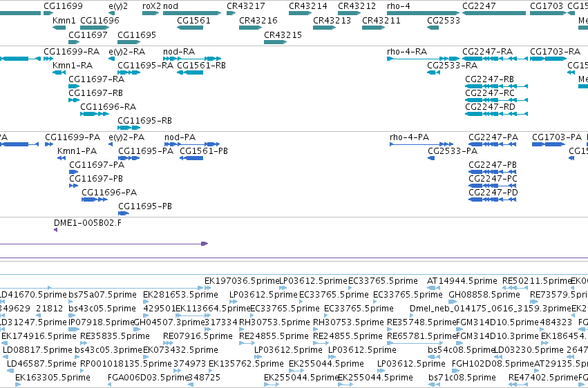Click the CG2533-RA transcript label
The height and width of the screenshot is (388, 588).
453,65
